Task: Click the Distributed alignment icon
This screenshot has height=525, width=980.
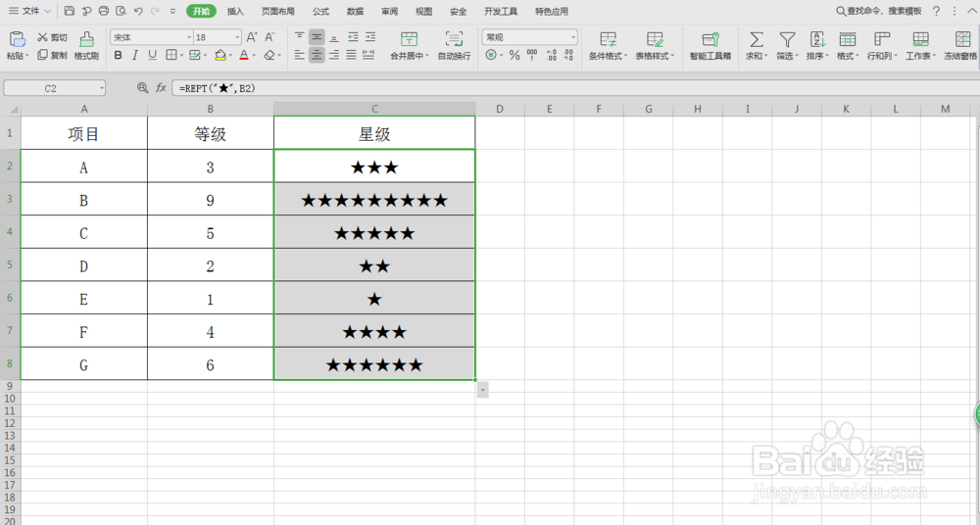Action: point(368,55)
